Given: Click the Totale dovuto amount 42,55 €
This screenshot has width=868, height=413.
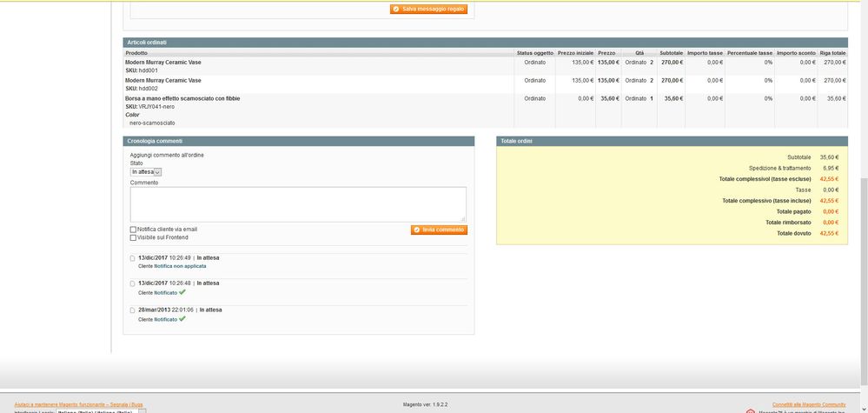Looking at the screenshot, I should click(829, 234).
